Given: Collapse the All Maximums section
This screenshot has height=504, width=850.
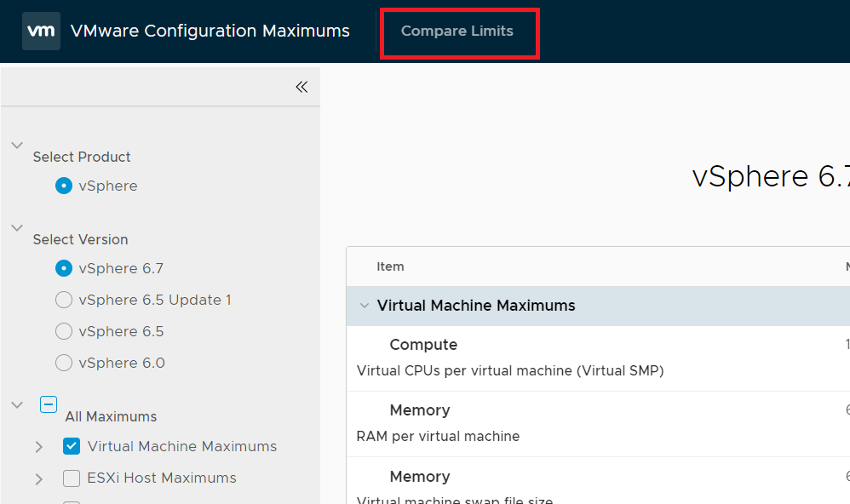Looking at the screenshot, I should tap(17, 405).
